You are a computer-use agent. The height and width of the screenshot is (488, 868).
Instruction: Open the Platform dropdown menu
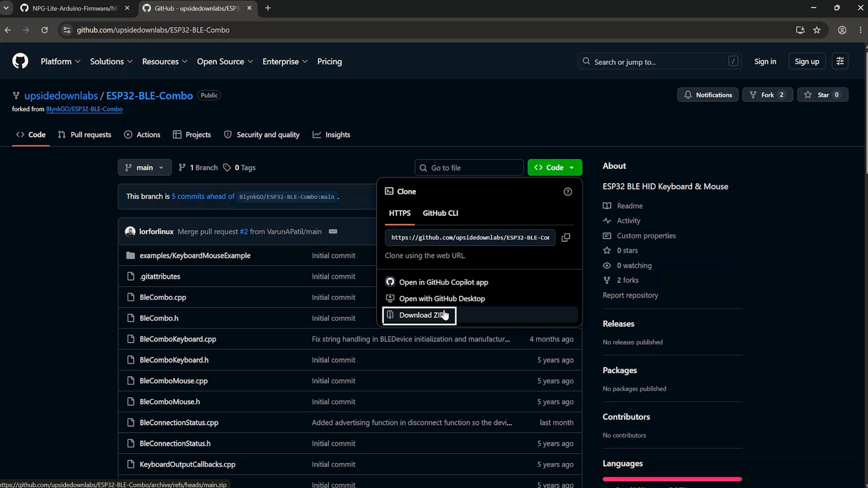(x=60, y=61)
